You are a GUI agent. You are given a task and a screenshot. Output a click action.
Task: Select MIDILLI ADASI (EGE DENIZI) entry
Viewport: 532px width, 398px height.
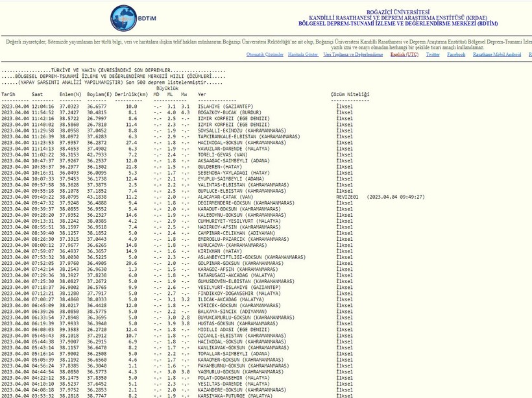click(x=234, y=329)
